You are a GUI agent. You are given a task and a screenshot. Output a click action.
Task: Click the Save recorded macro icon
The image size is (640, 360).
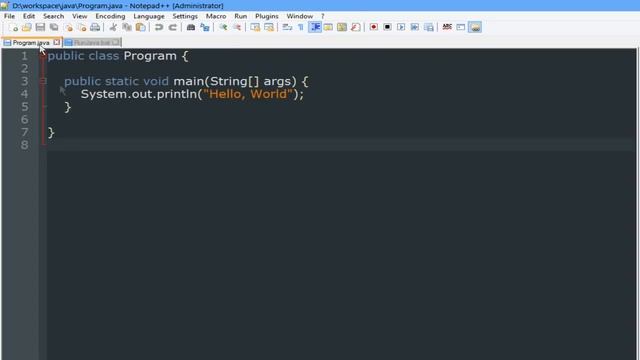429,27
